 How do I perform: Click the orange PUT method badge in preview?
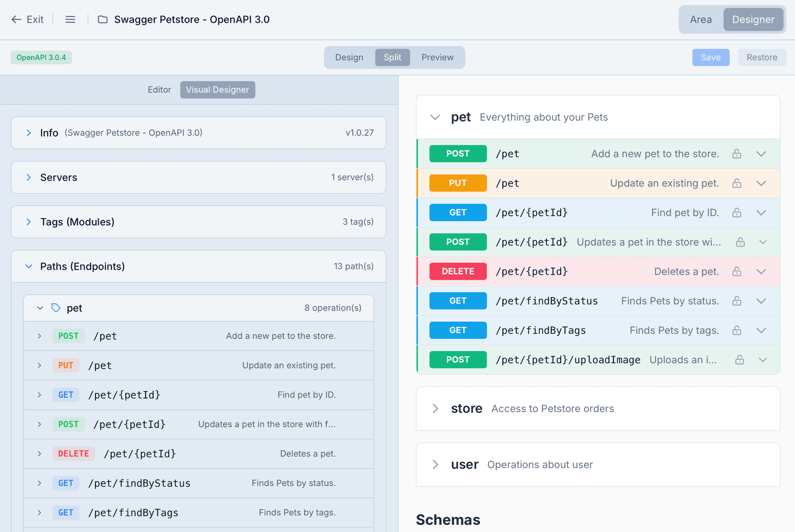tap(458, 183)
